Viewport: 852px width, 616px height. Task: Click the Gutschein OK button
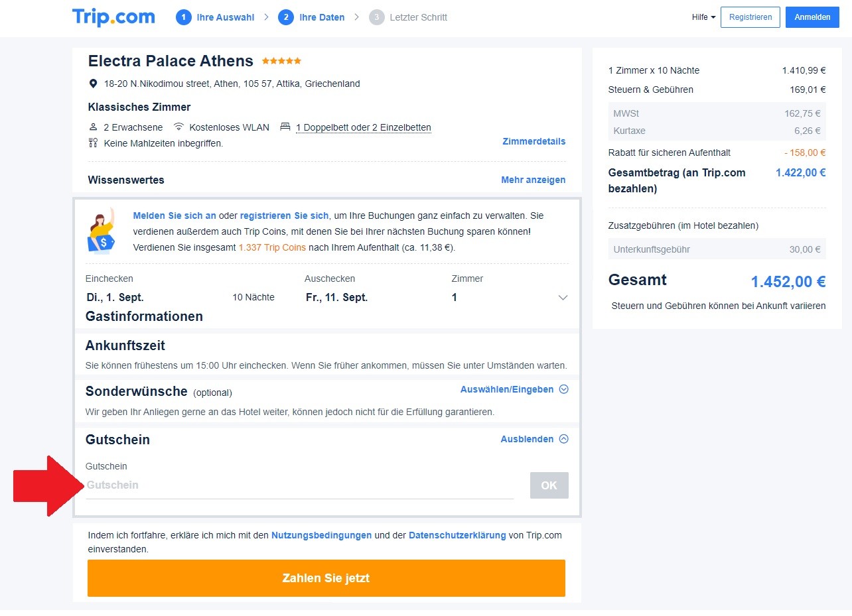[x=549, y=485]
